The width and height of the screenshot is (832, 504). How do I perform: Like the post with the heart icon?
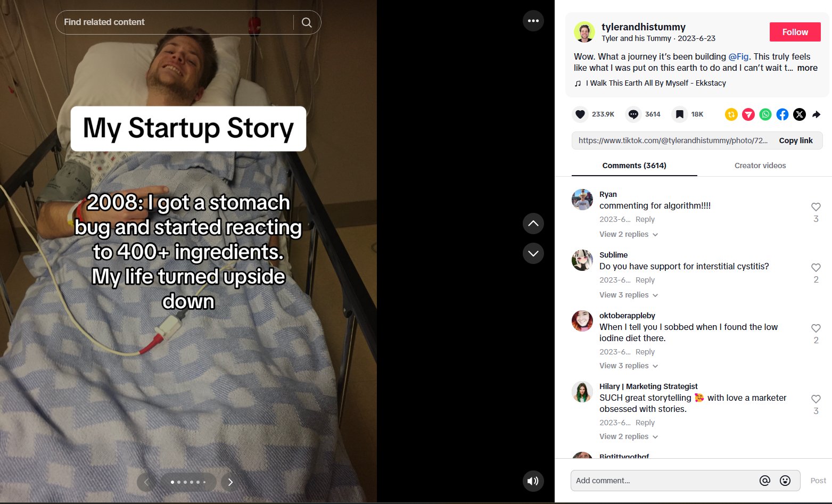pyautogui.click(x=580, y=114)
